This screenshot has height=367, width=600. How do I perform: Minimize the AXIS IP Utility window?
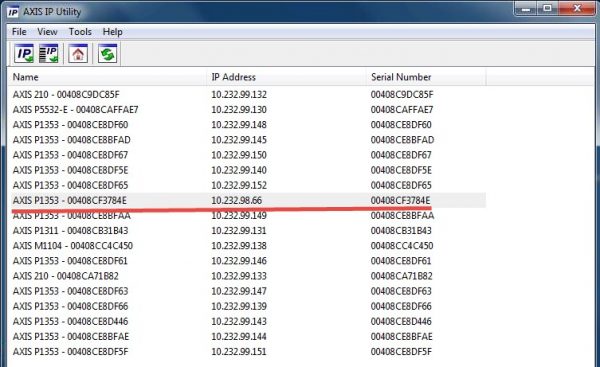click(x=526, y=8)
